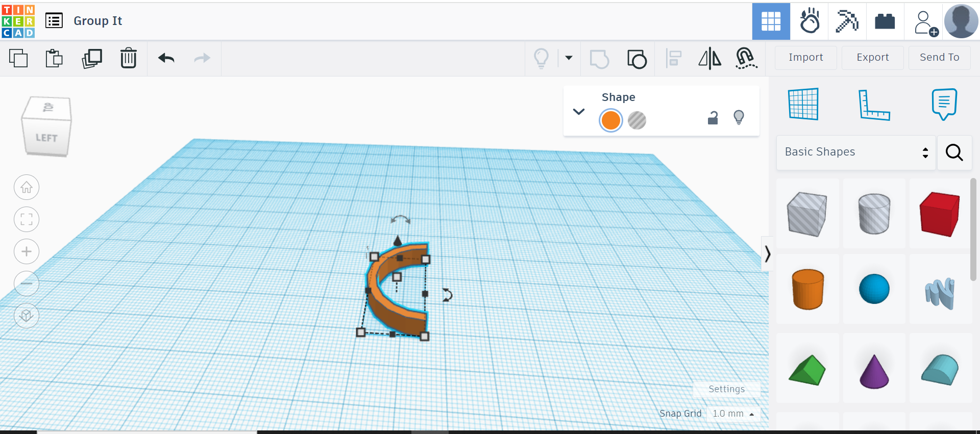Click the shapes panel vertical scrollbar
This screenshot has height=434, width=980.
tap(973, 229)
